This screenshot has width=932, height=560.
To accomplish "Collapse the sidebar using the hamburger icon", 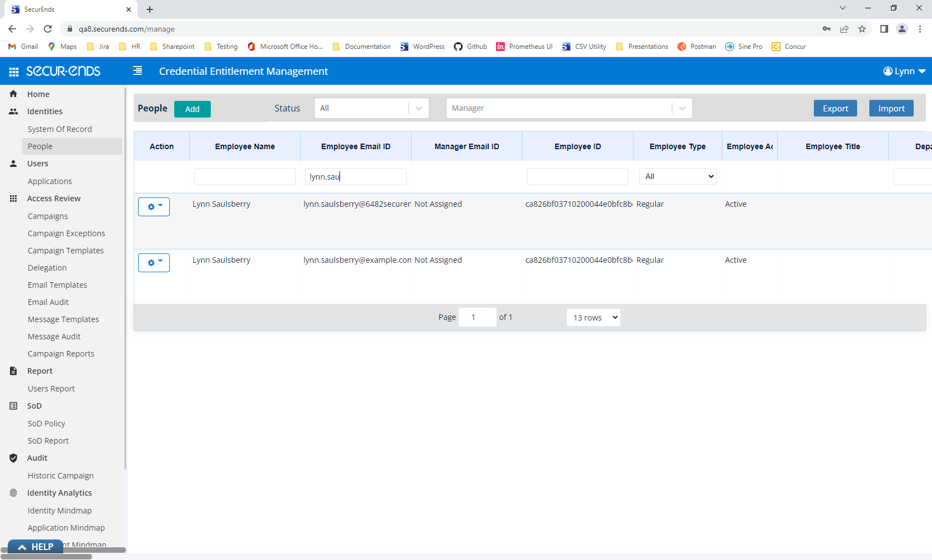I will [136, 71].
